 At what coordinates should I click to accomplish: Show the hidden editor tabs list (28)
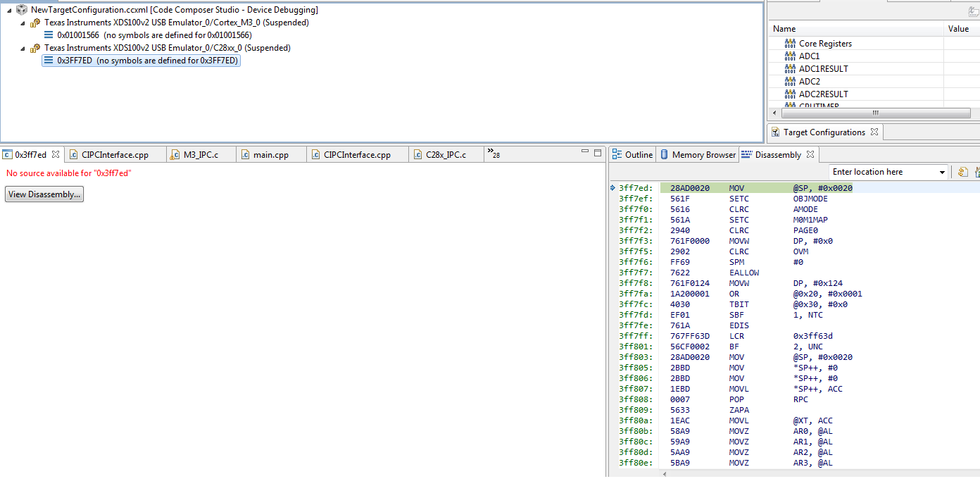[x=494, y=154]
